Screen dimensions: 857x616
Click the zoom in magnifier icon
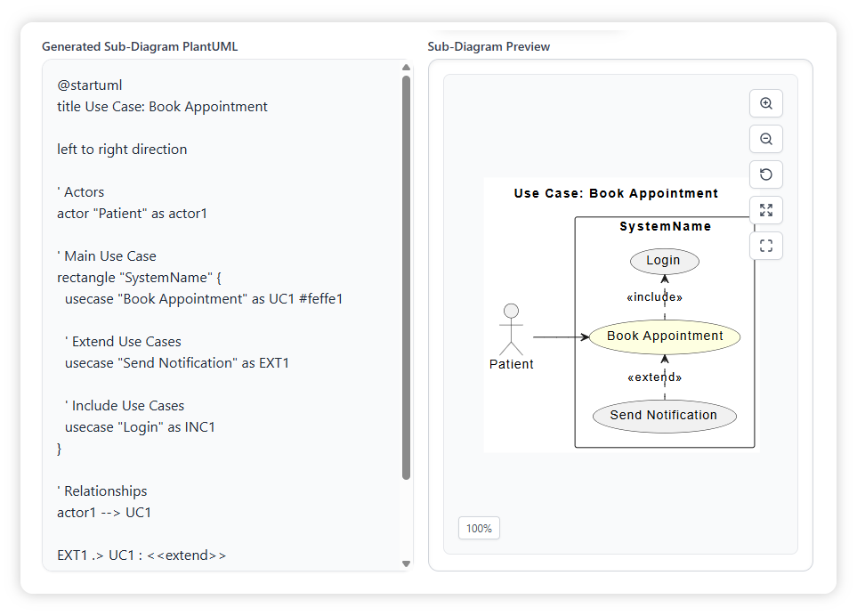(x=765, y=103)
